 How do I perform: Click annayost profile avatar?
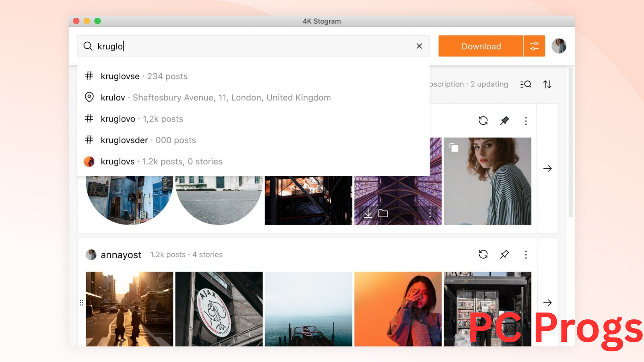[x=91, y=255]
